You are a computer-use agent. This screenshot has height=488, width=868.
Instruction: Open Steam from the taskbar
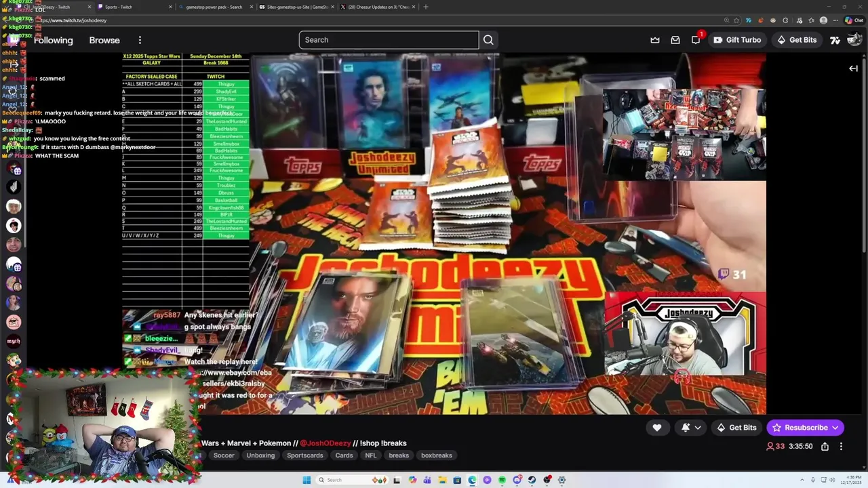pos(532,480)
